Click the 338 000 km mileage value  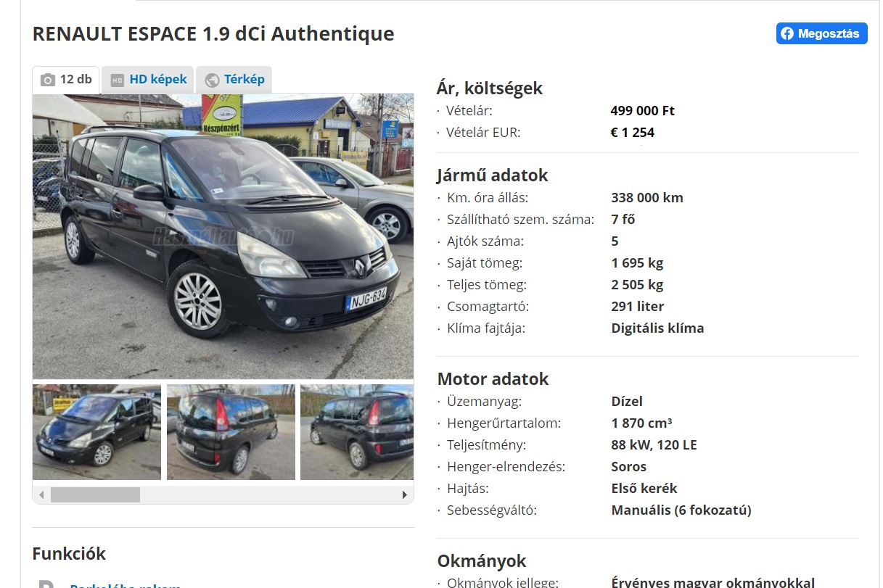point(647,198)
